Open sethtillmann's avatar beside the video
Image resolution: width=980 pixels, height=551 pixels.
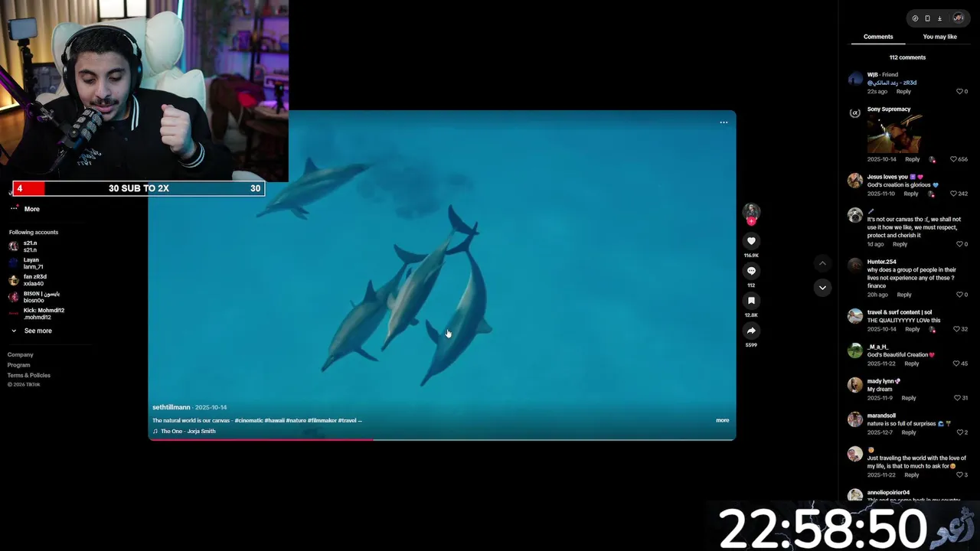tap(751, 210)
